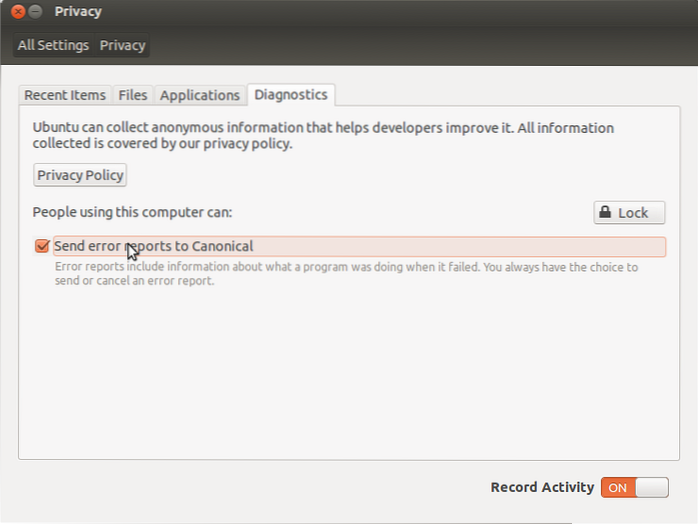
Task: Click the padlock icon on Lock button
Action: 604,212
